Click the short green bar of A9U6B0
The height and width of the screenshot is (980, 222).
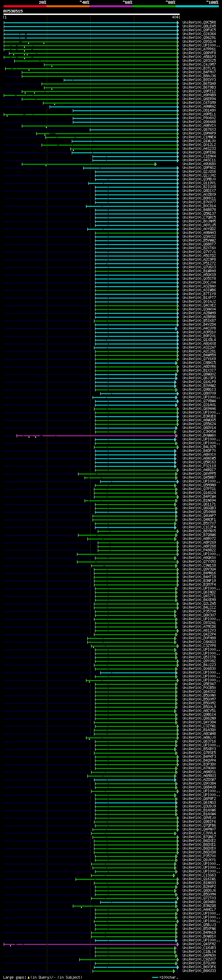tap(89, 164)
